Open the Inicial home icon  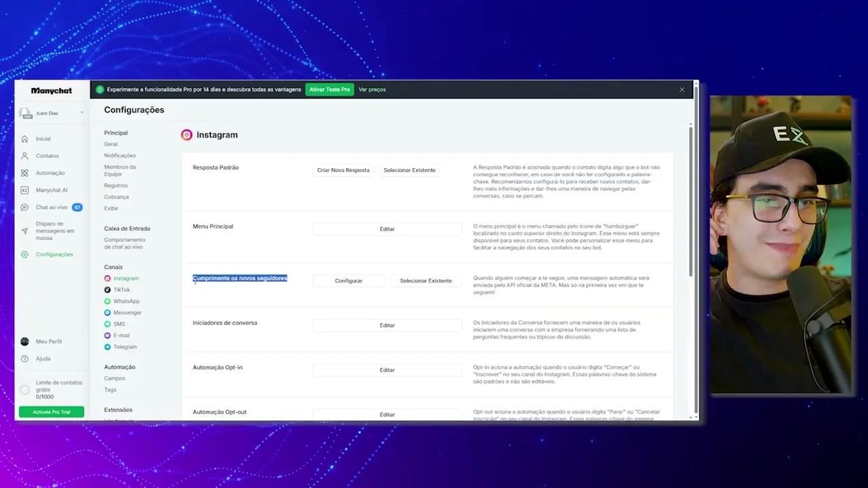[x=24, y=139]
